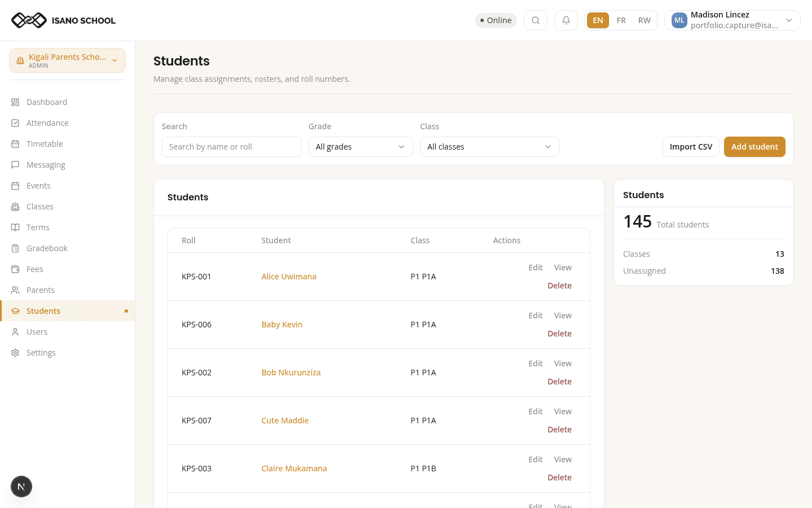Switch language to FR

[x=621, y=20]
